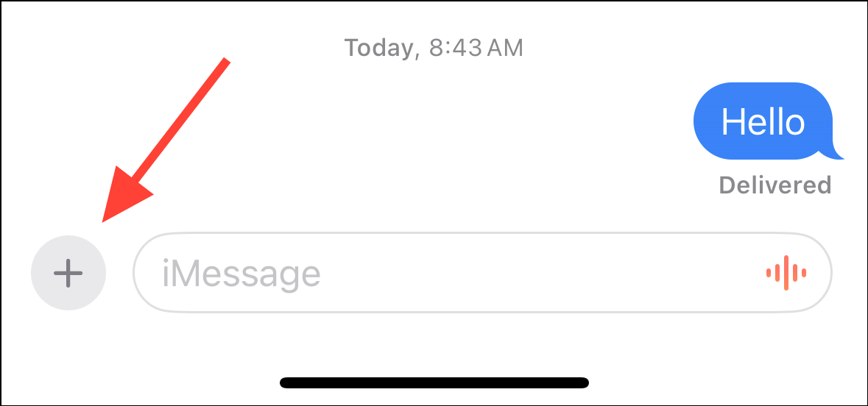Open the attachments menu via gray plus circle
Viewport: 868px width, 406px height.
click(68, 273)
